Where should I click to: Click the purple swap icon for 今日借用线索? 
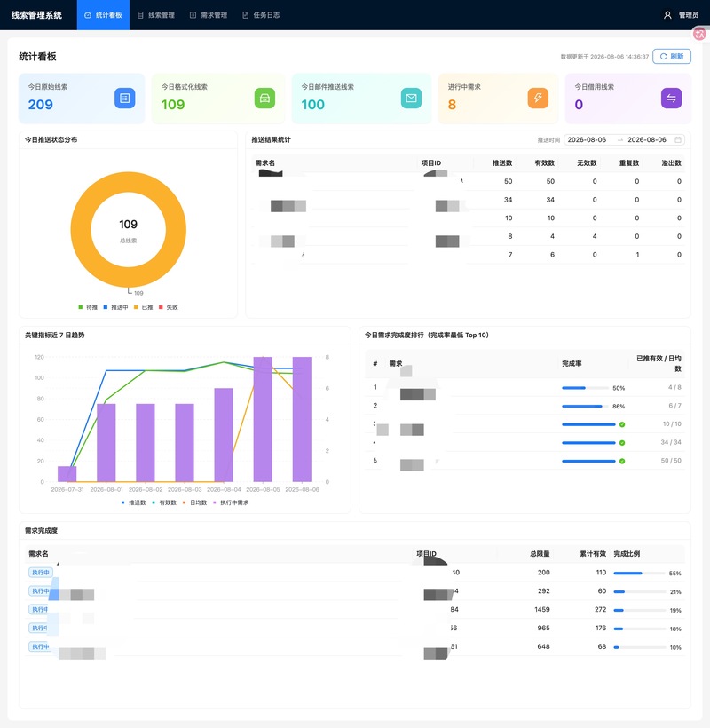[671, 98]
